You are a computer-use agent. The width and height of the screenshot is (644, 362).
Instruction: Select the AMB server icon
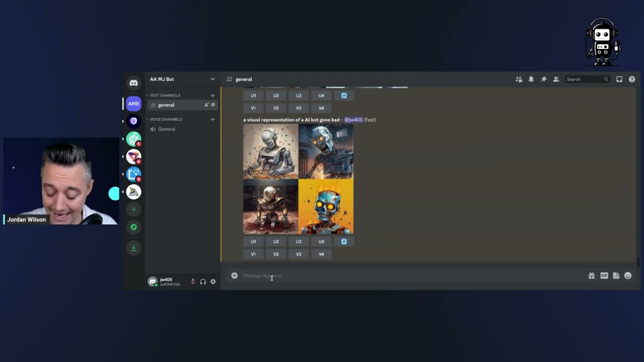[133, 104]
